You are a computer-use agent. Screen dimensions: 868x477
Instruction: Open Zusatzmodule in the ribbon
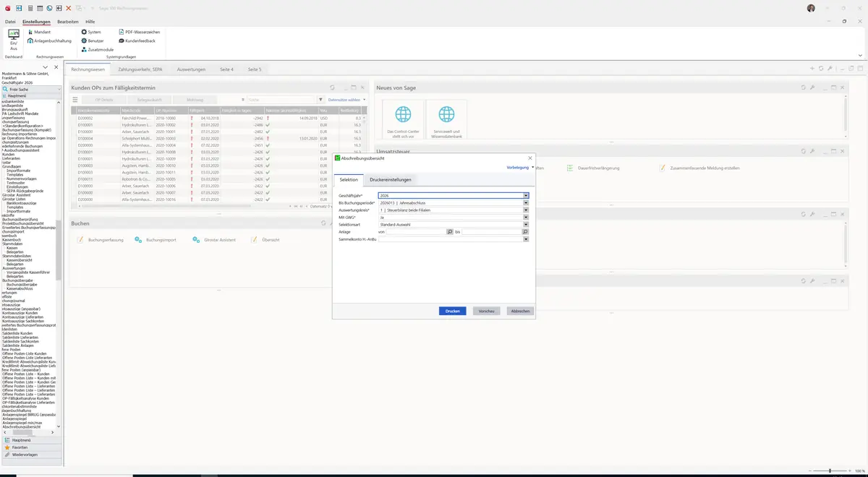[x=98, y=49]
